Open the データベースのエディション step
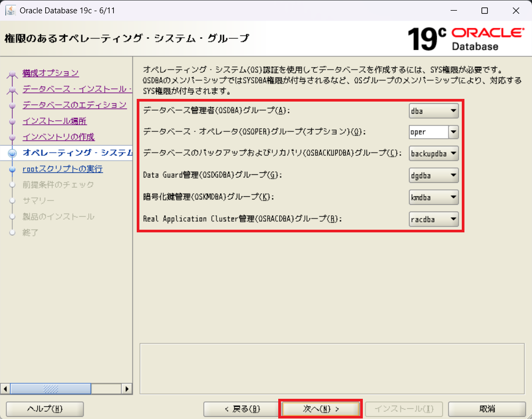The height and width of the screenshot is (419, 532). click(x=74, y=105)
